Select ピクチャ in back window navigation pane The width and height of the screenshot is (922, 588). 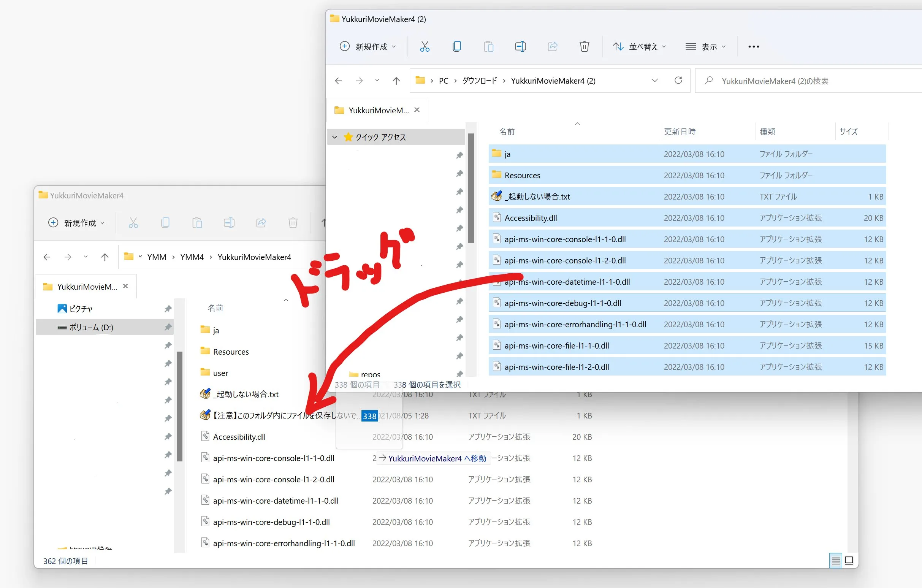click(x=81, y=309)
